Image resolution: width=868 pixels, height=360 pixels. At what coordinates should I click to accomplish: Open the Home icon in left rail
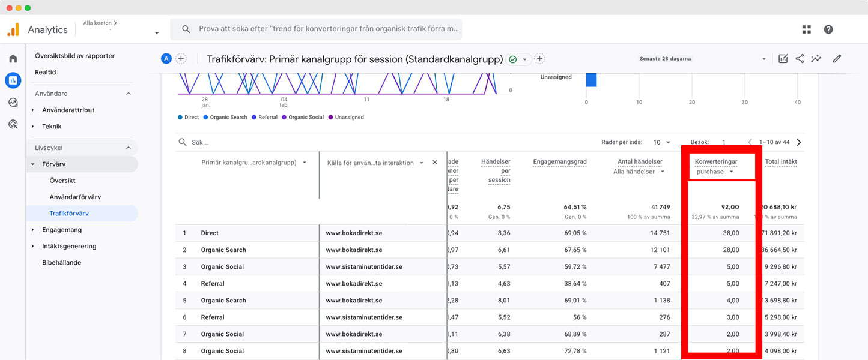point(13,59)
